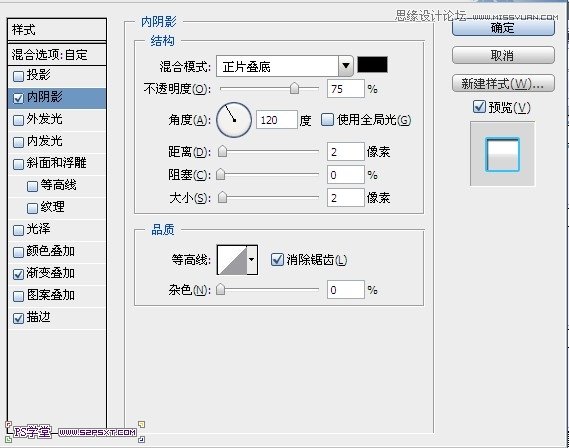The image size is (569, 448).
Task: Open 混合选项:自定 blending options
Action: [x=57, y=55]
